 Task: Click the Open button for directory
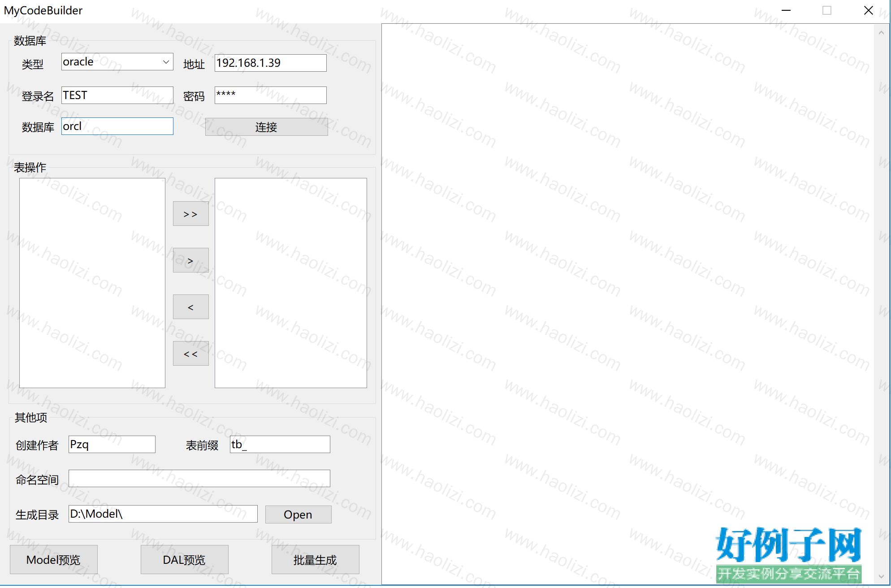coord(298,514)
